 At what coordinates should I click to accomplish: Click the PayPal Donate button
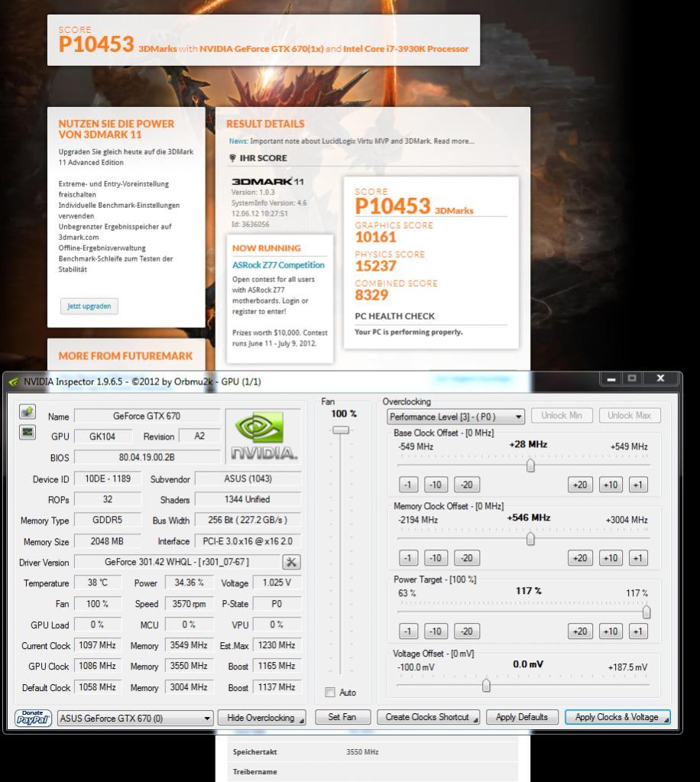(33, 718)
